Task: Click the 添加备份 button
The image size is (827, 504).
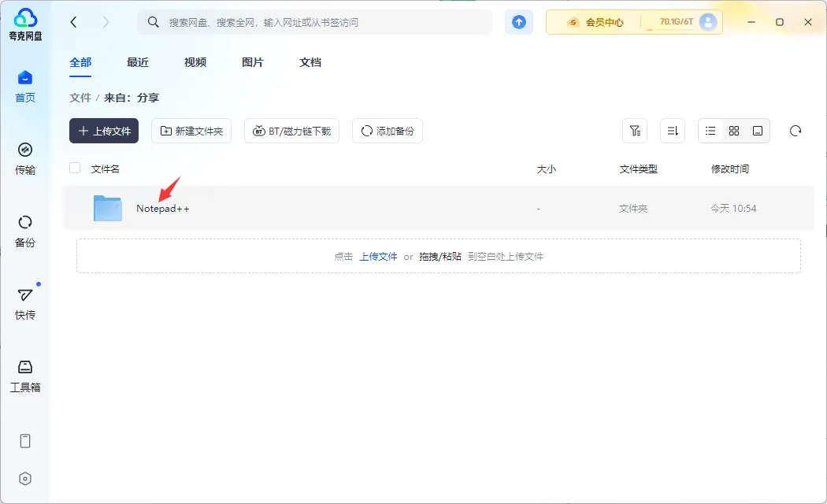Action: [388, 131]
